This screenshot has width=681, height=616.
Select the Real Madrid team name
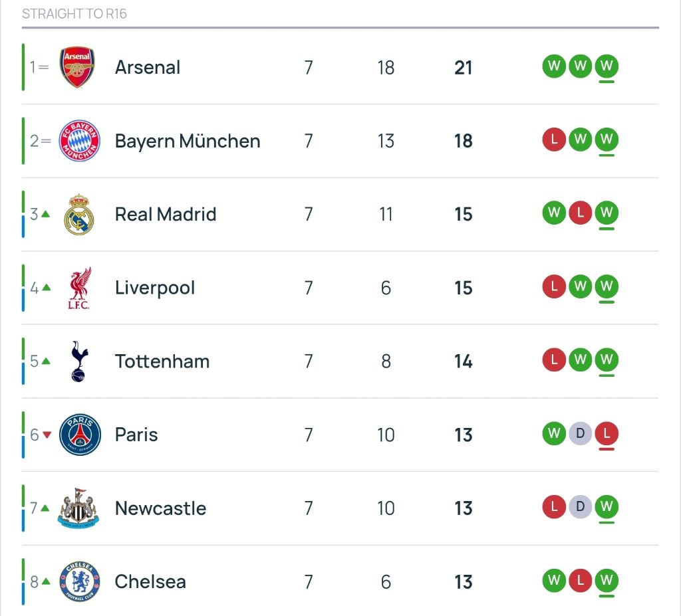click(x=166, y=214)
